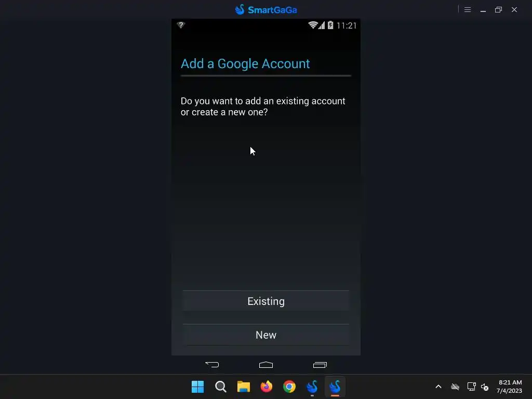The width and height of the screenshot is (532, 399).
Task: Restore down the SmartGaGa window
Action: (498, 9)
